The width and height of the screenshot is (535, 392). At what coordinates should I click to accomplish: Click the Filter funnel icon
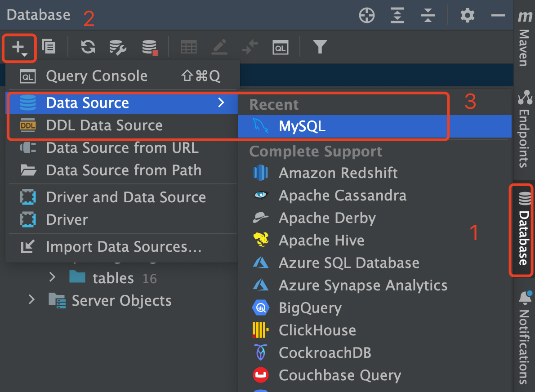tap(319, 47)
